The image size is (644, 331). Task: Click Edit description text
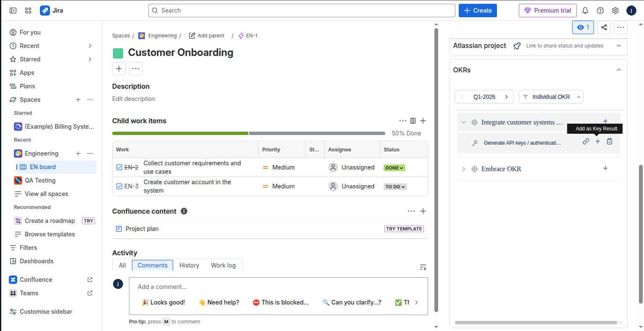click(134, 99)
